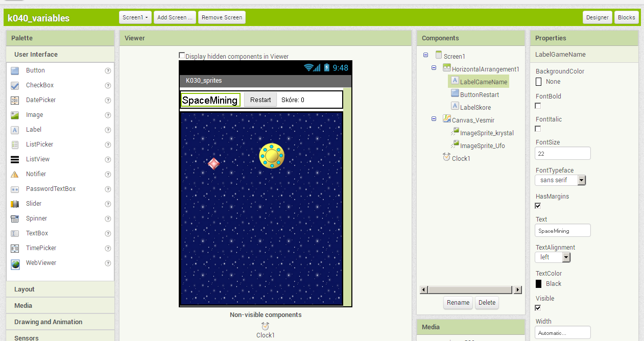Select Clock1 in component tree
Viewport: 644px width, 341px height.
coord(461,158)
